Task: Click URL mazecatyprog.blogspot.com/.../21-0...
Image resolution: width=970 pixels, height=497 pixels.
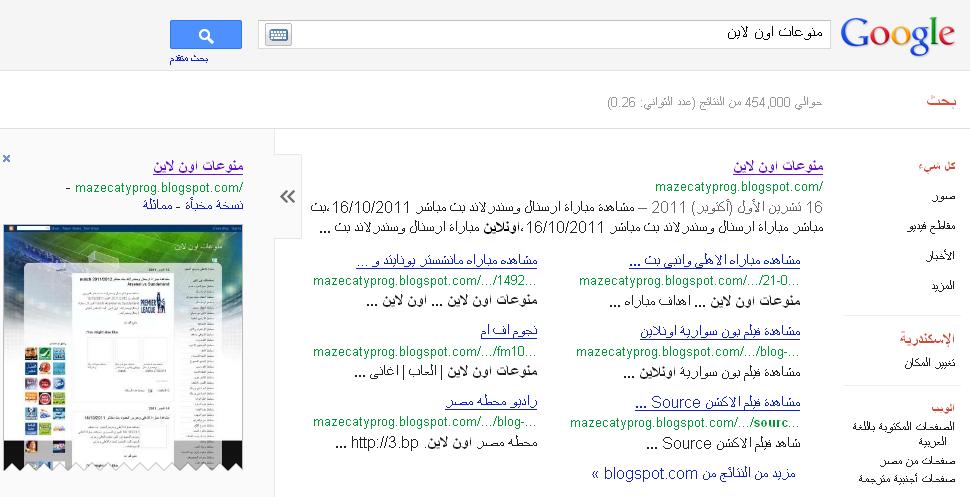Action: click(690, 281)
